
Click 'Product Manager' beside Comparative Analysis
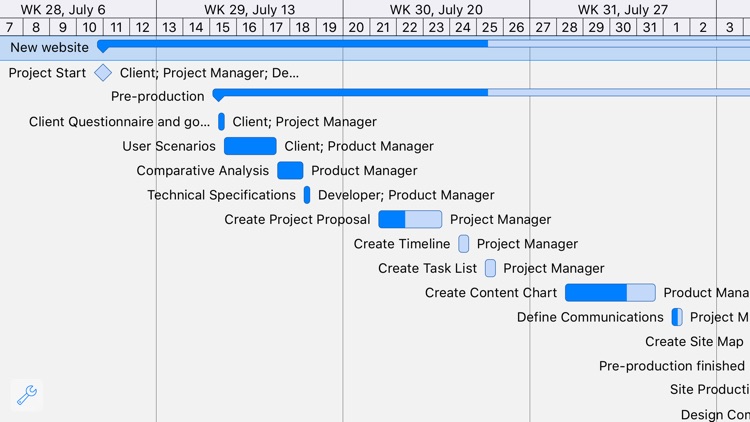[364, 170]
